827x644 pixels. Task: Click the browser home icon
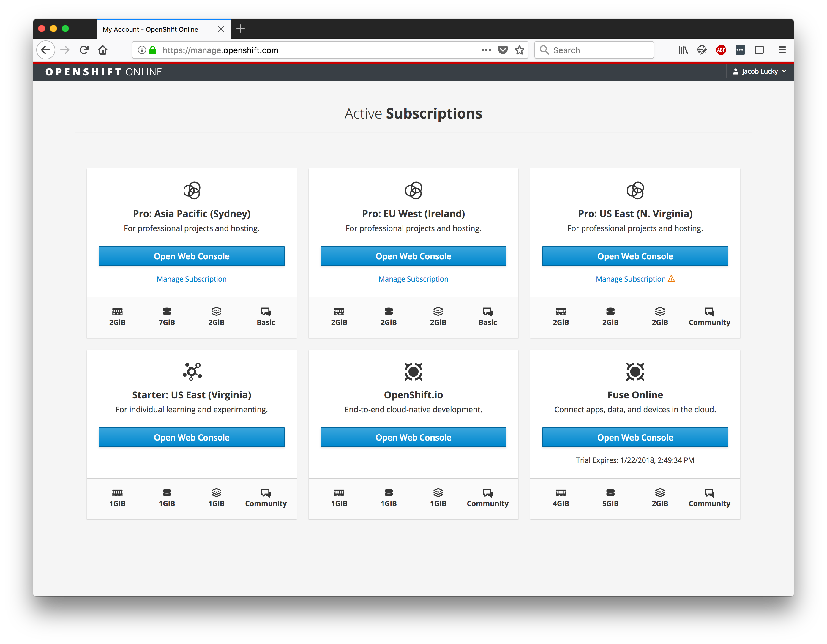102,50
